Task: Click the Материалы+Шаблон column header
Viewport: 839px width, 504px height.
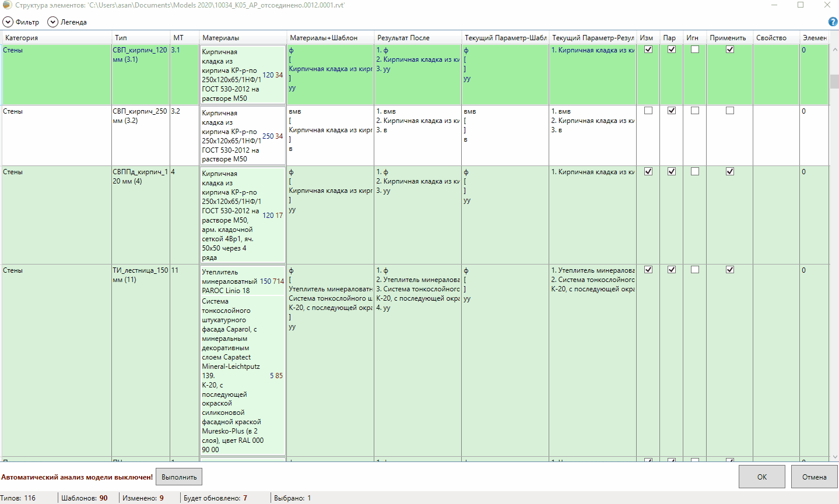Action: 331,38
